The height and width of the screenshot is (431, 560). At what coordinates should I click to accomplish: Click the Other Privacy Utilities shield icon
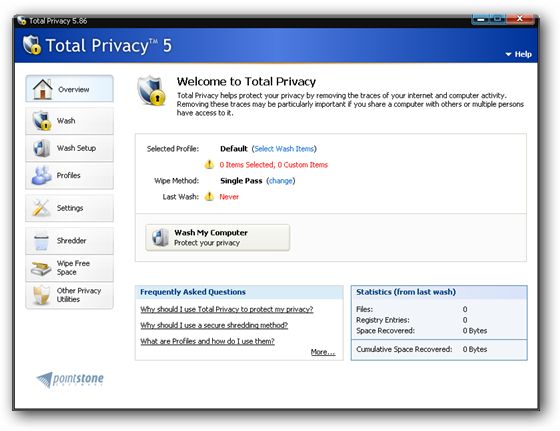pos(41,295)
